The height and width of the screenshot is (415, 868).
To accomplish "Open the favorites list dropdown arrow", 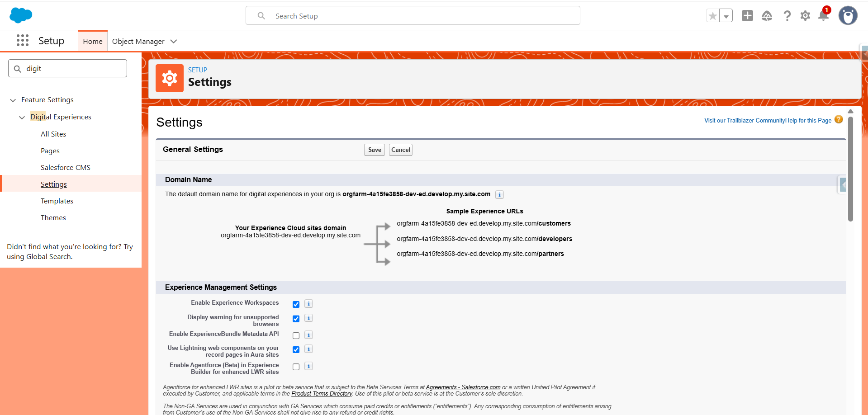I will click(x=726, y=16).
